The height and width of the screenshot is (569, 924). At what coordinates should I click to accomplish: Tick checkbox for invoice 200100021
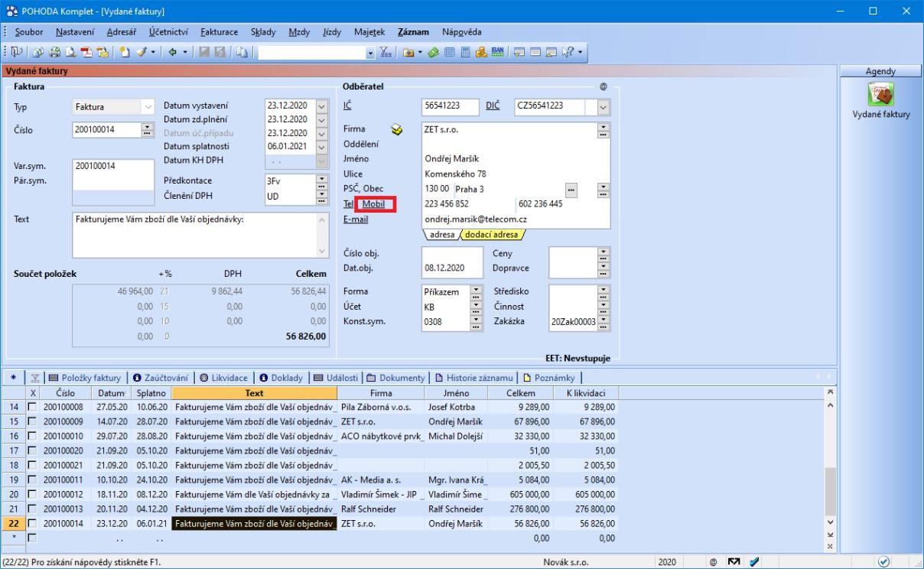[x=32, y=465]
